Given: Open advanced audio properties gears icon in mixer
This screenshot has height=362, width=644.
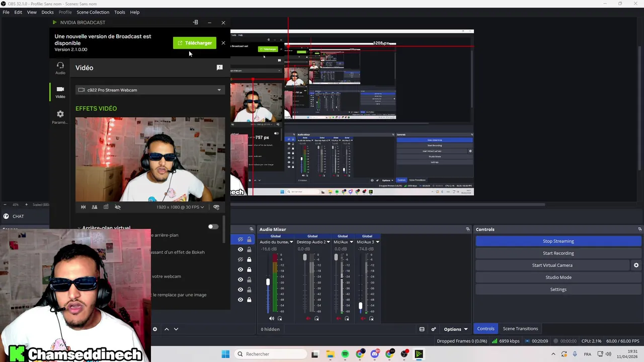Looking at the screenshot, I should [x=434, y=329].
